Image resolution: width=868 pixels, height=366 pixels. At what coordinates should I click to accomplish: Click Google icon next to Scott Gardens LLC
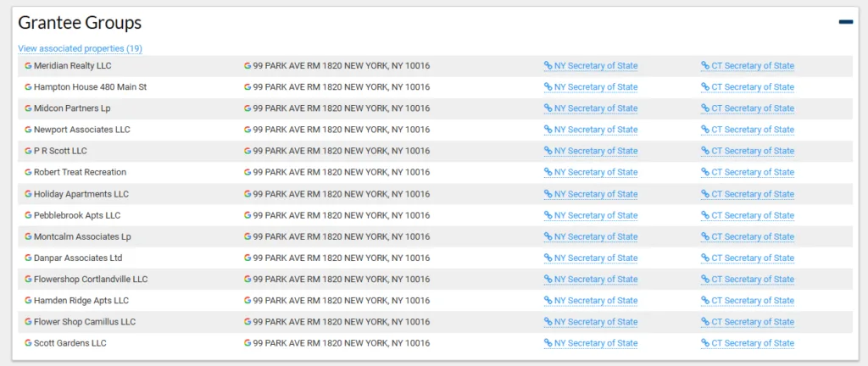click(28, 343)
